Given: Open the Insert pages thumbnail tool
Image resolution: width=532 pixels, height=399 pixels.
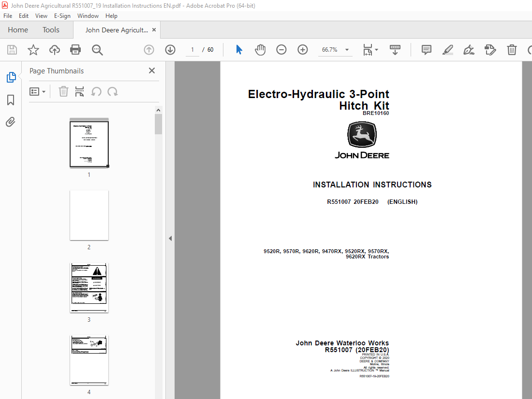Looking at the screenshot, I should [x=79, y=91].
